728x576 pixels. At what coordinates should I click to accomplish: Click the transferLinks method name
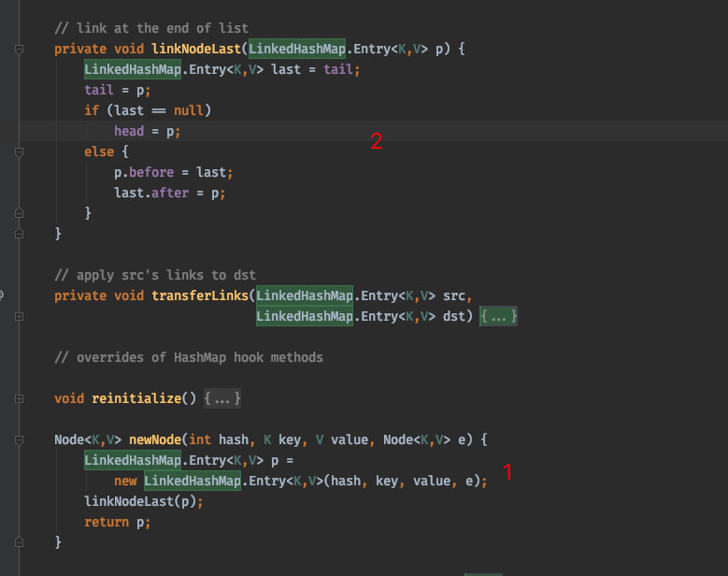point(200,295)
